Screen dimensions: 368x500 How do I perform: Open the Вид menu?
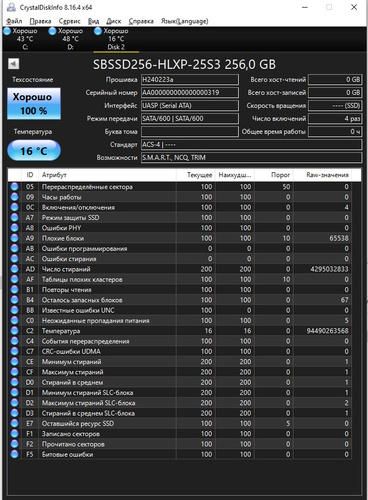click(93, 21)
